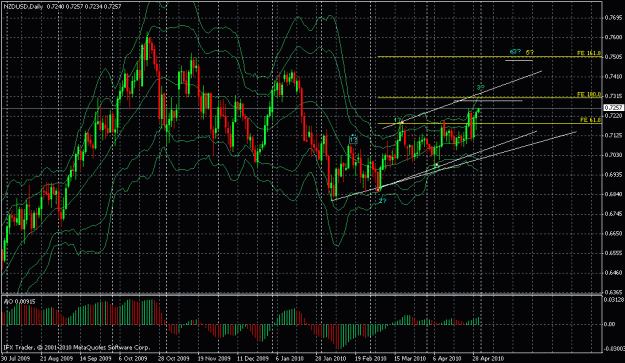Click the green '3?' wave label

click(481, 87)
